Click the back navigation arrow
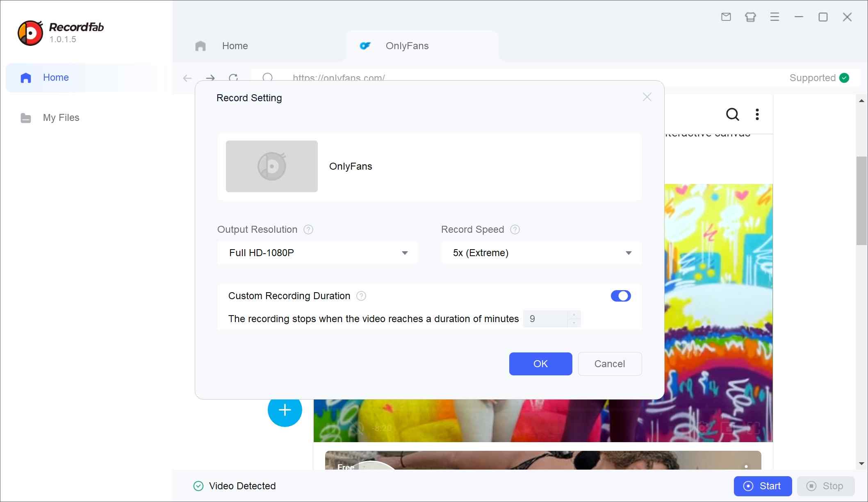 [x=187, y=78]
